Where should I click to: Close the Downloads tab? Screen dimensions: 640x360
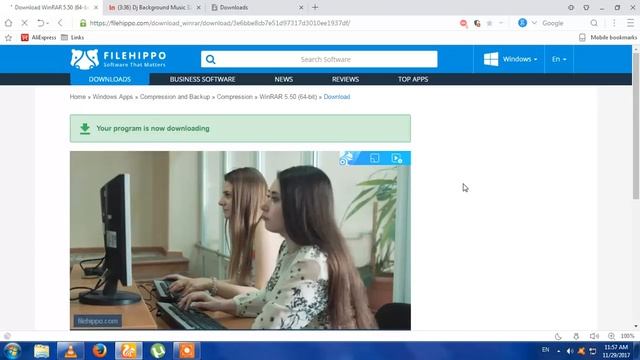[x=301, y=7]
